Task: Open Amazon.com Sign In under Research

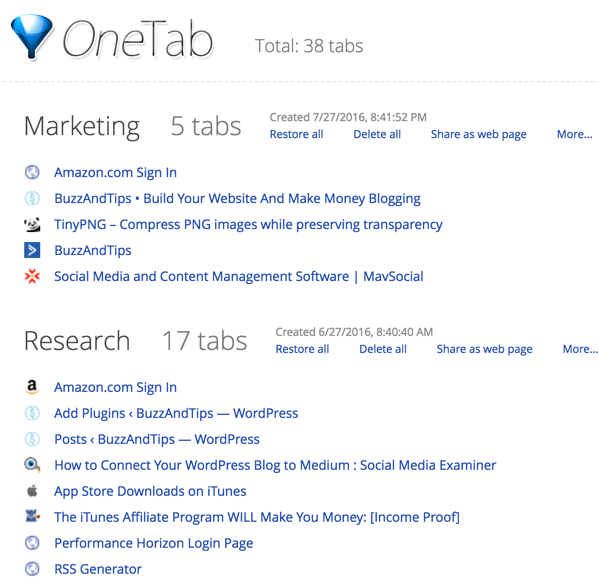Action: 115,387
